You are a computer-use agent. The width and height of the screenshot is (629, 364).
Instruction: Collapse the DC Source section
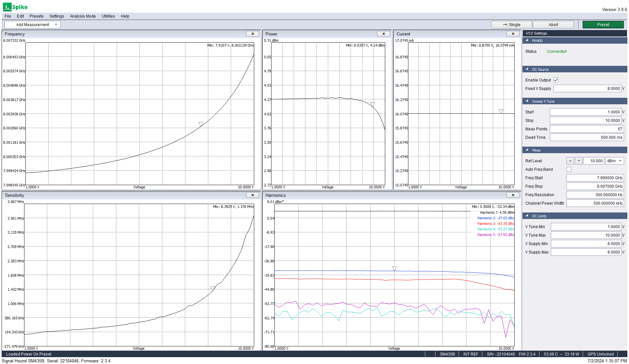tap(527, 69)
